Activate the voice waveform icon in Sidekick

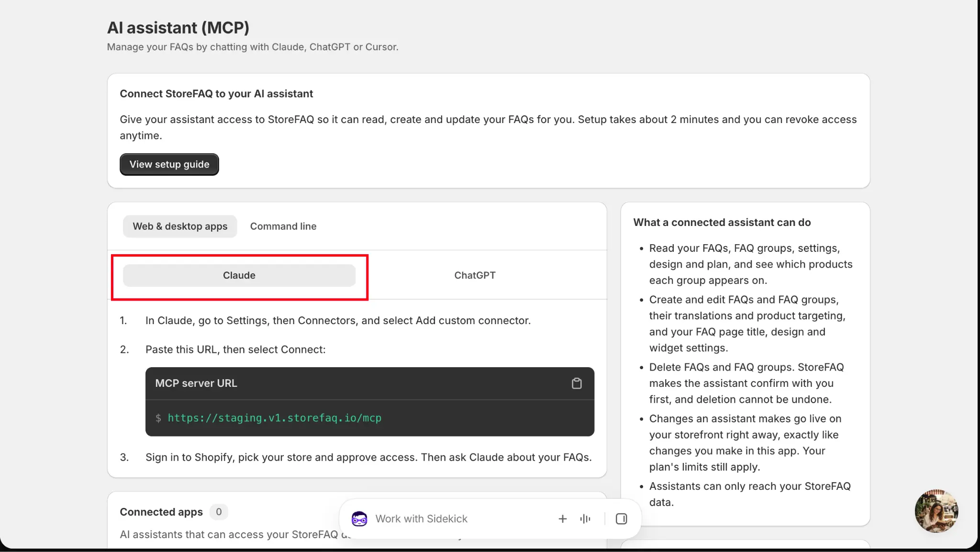tap(585, 518)
